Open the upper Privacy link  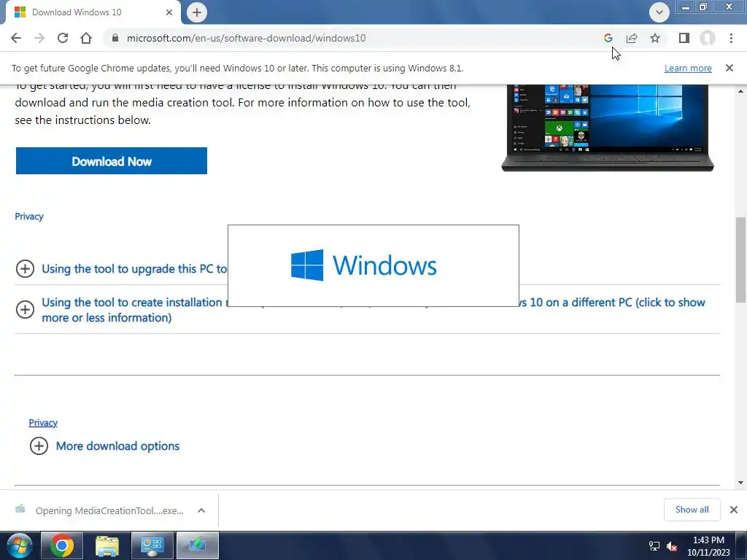pos(29,216)
